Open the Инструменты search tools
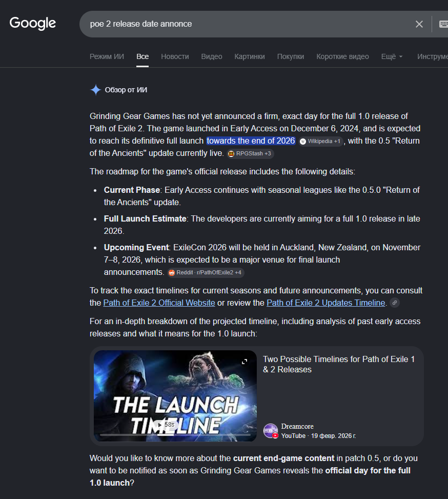 click(433, 56)
